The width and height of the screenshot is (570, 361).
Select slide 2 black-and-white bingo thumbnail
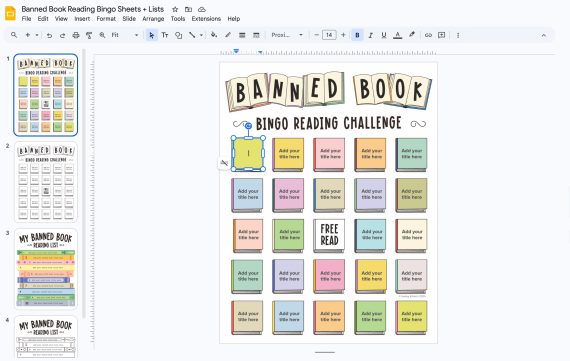(x=46, y=182)
